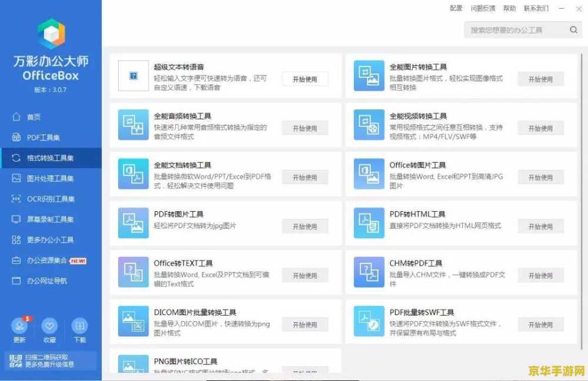Image resolution: width=588 pixels, height=381 pixels.
Task: Select the 收藏 heart icon
Action: [49, 326]
